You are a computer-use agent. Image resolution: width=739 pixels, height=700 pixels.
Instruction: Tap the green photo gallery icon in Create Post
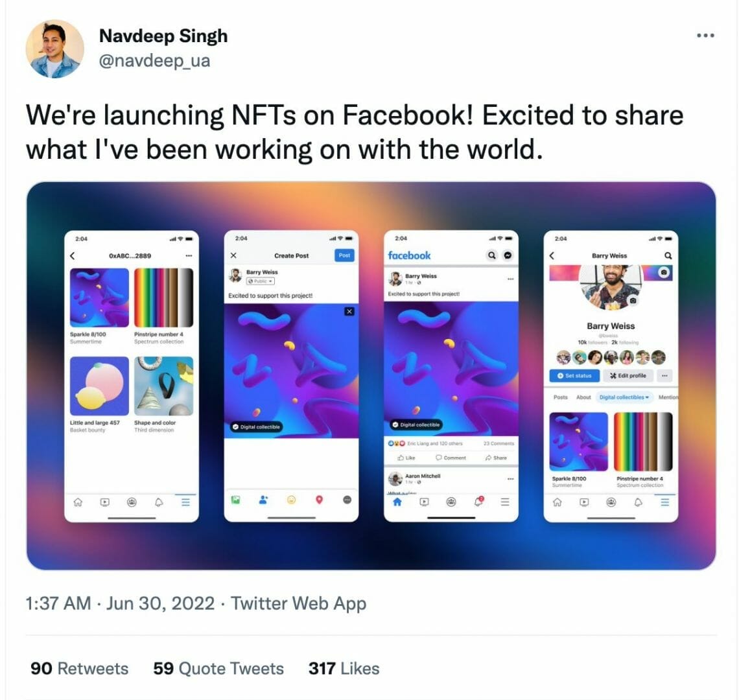236,500
